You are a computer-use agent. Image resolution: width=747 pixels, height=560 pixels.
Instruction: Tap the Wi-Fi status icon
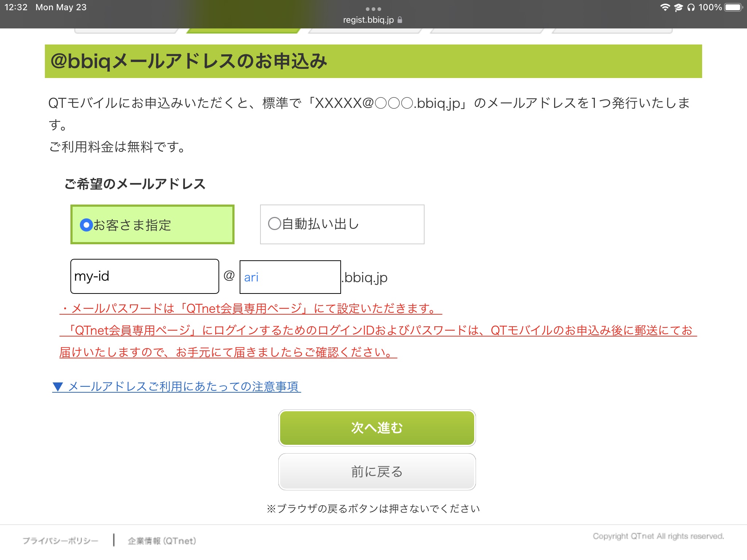pyautogui.click(x=665, y=7)
